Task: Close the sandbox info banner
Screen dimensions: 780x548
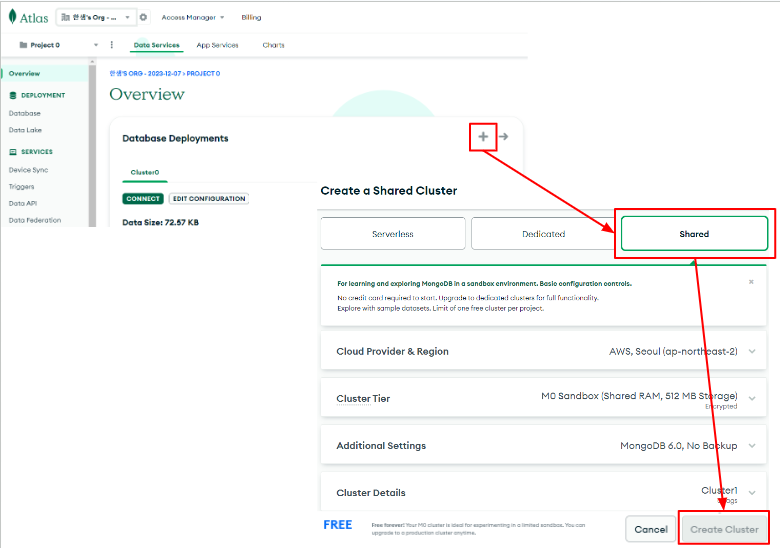Action: pyautogui.click(x=751, y=282)
